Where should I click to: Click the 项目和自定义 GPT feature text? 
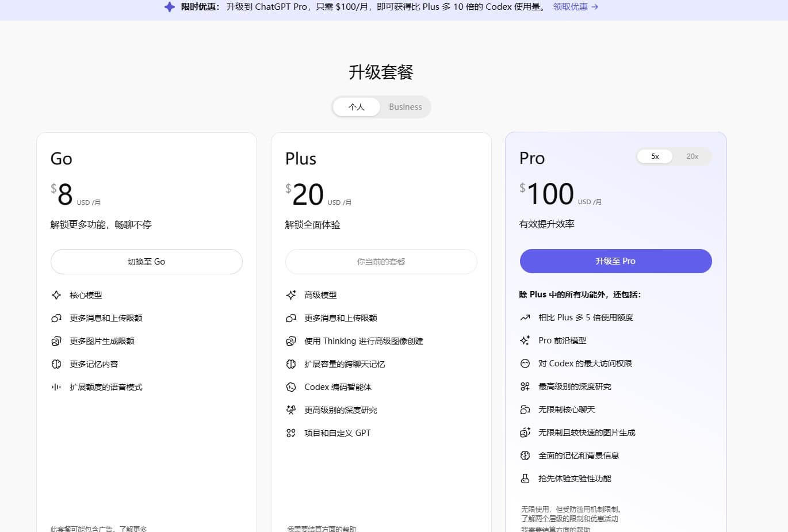pyautogui.click(x=338, y=433)
